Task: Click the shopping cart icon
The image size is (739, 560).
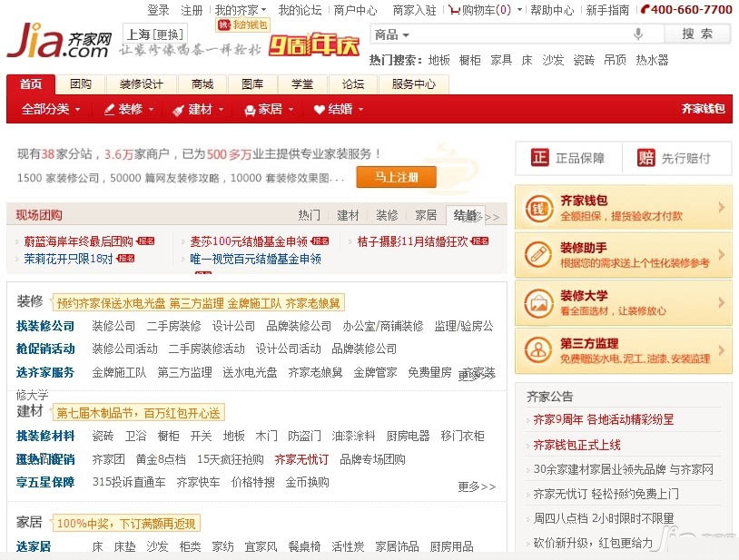Action: [454, 10]
